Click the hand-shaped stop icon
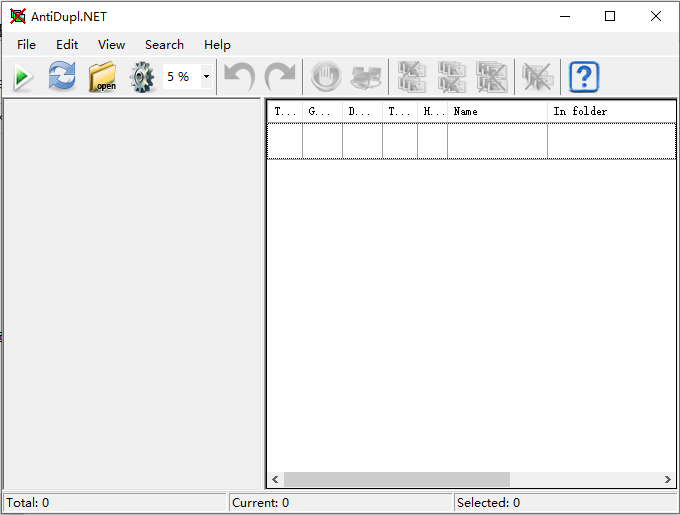The height and width of the screenshot is (515, 680). (326, 77)
